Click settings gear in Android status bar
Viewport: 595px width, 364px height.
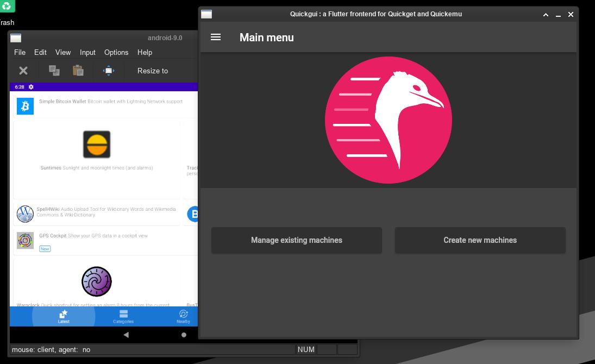[x=31, y=87]
